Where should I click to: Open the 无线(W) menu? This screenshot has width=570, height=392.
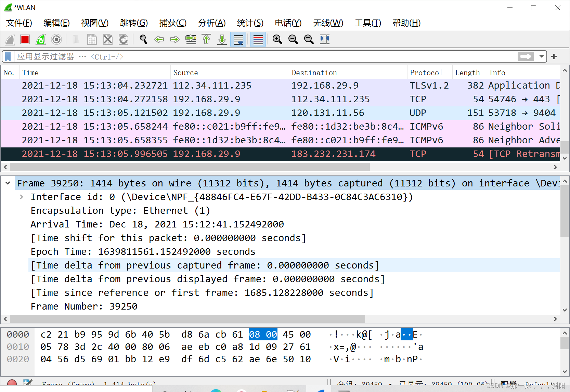tap(328, 23)
